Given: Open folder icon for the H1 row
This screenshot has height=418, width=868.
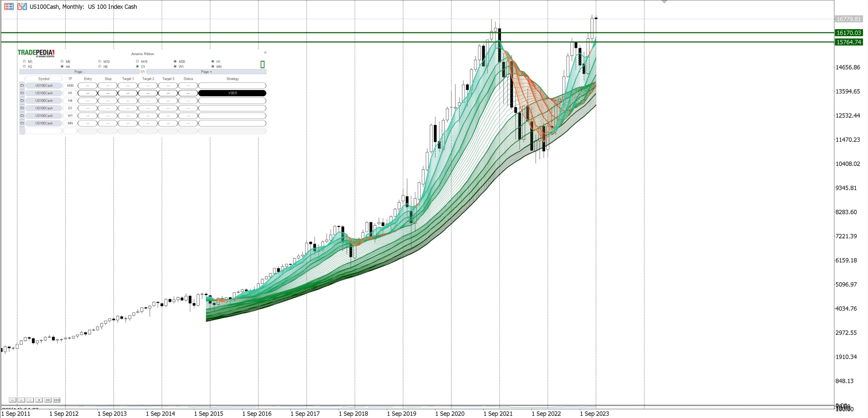Looking at the screenshot, I should (x=22, y=93).
